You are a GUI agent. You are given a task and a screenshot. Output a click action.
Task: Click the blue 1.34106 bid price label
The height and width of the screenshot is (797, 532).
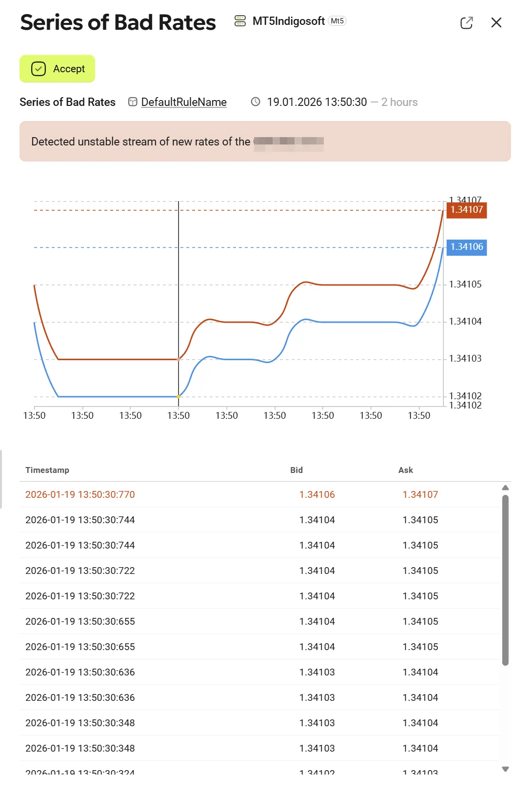467,247
